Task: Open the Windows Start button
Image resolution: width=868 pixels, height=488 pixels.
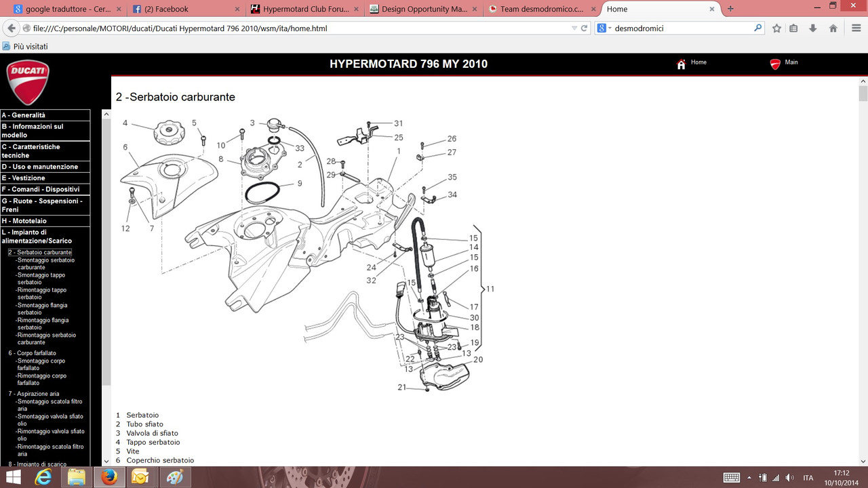Action: pyautogui.click(x=12, y=478)
